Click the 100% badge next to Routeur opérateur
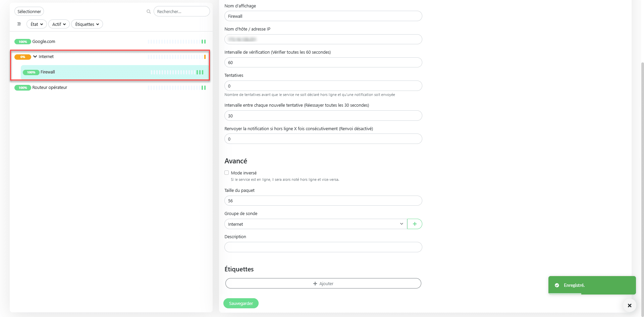The image size is (644, 317). (x=22, y=88)
